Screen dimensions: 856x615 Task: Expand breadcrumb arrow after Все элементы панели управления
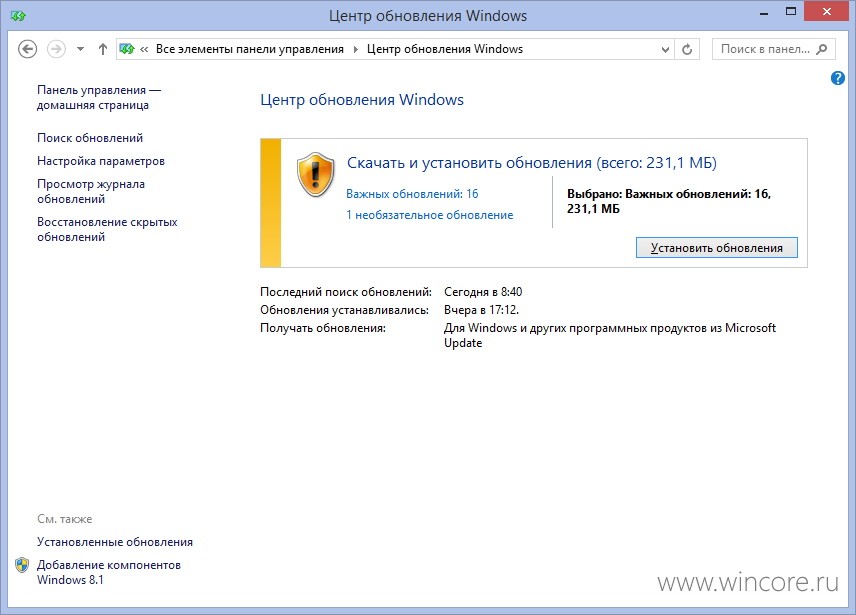(355, 50)
